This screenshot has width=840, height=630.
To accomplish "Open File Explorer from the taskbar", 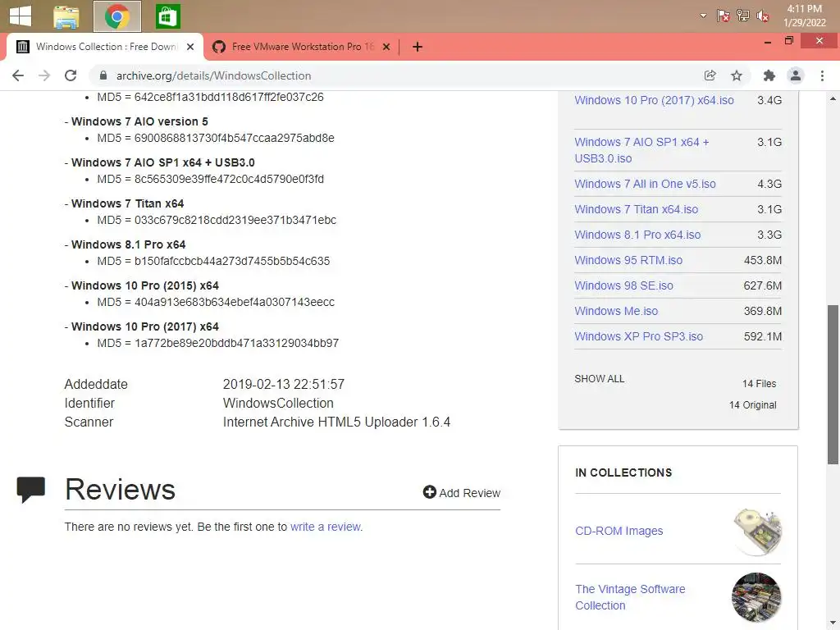I will tap(66, 16).
